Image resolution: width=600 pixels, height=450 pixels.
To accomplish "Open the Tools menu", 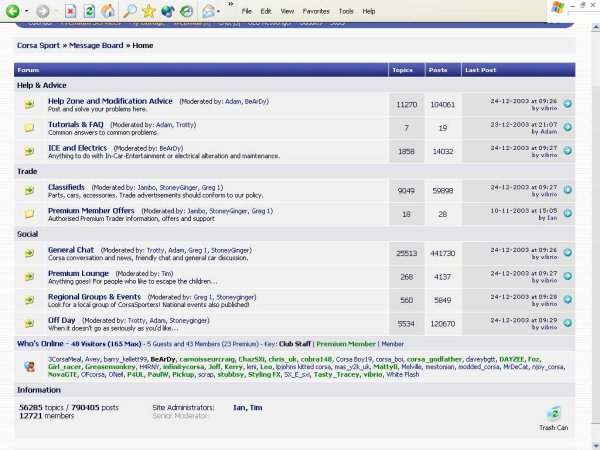I will [346, 11].
